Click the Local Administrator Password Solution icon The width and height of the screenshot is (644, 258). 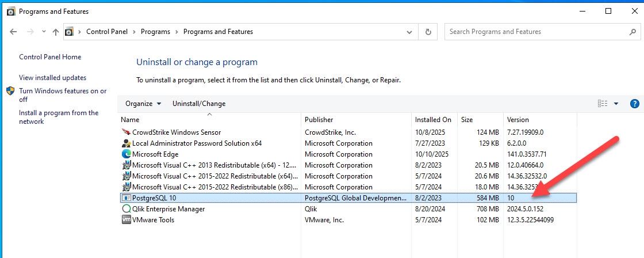click(x=126, y=143)
